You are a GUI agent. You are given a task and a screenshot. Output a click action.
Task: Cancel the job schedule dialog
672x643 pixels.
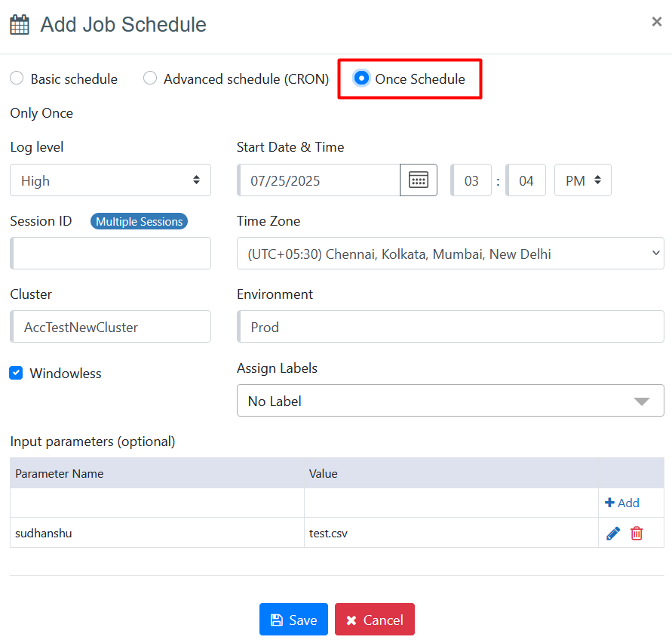[375, 620]
